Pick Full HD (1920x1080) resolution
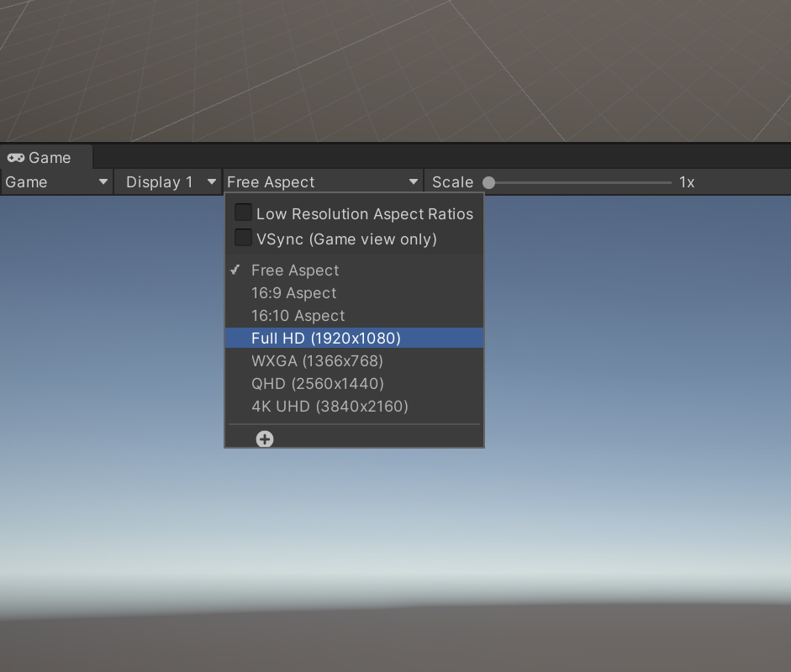Screen dimensions: 791x672 326,339
